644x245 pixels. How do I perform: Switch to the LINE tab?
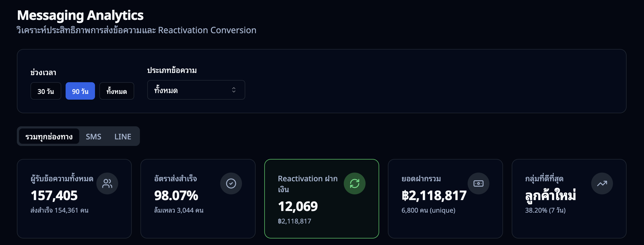(x=123, y=136)
